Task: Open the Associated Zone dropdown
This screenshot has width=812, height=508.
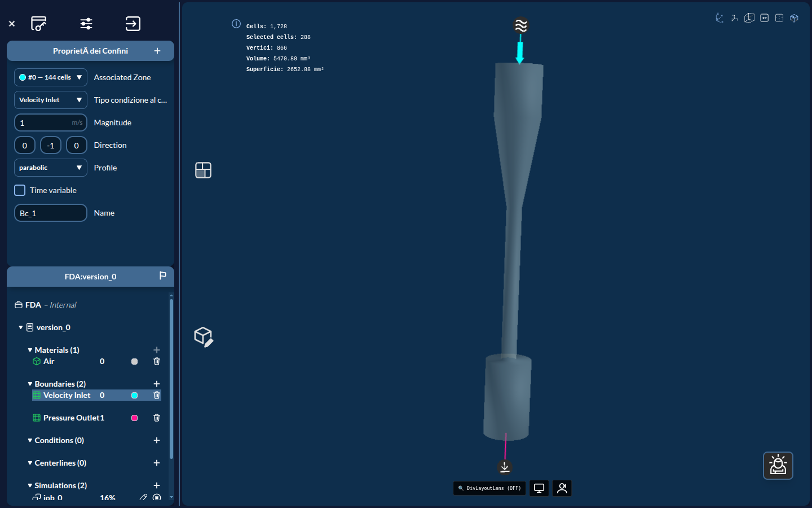Action: pos(51,77)
